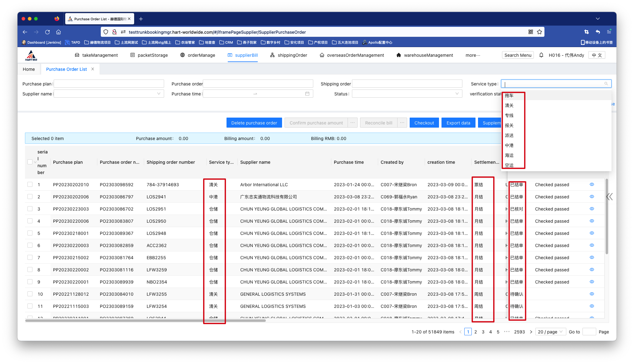Expand side panel with double-chevron icon
634x364 pixels.
(x=609, y=197)
